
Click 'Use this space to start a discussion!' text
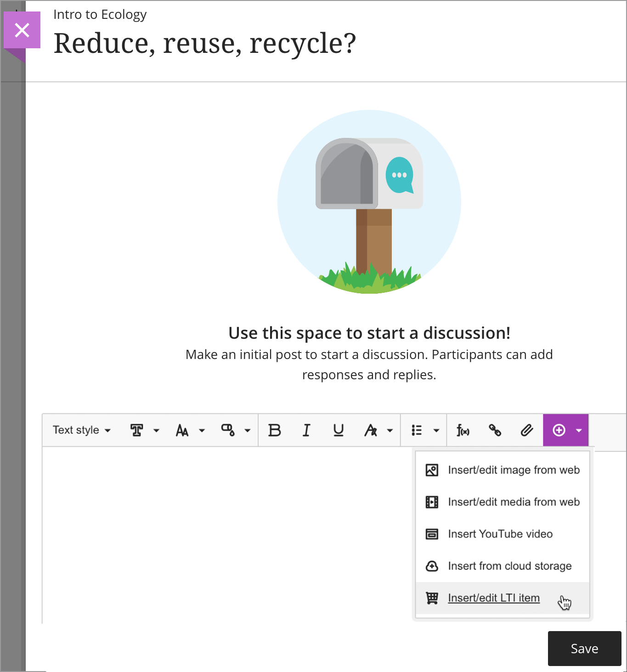point(369,333)
